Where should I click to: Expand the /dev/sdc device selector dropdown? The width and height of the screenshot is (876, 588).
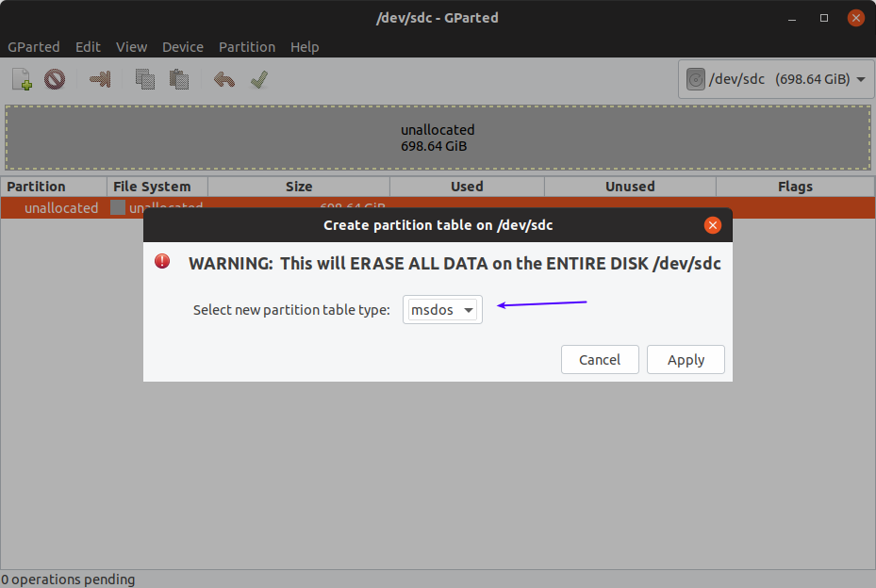pyautogui.click(x=776, y=79)
